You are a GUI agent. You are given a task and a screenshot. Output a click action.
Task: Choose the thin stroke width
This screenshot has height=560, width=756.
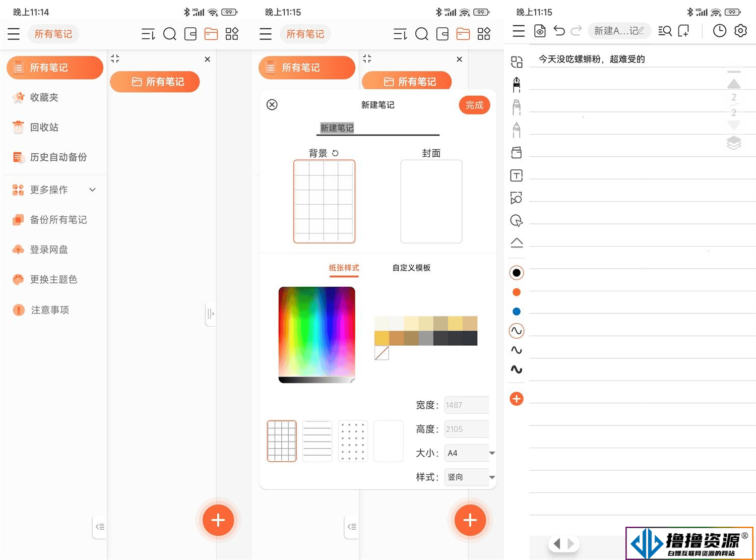click(x=517, y=331)
